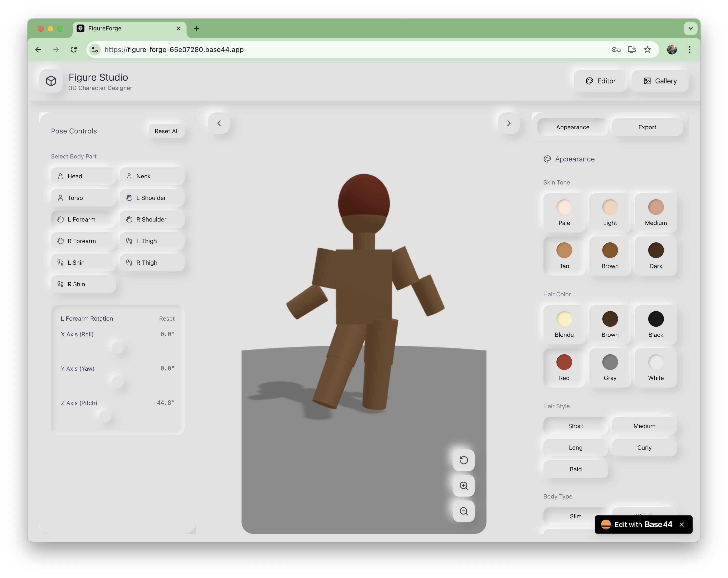Choose the Slim body type
This screenshot has height=578, width=728.
[x=575, y=516]
